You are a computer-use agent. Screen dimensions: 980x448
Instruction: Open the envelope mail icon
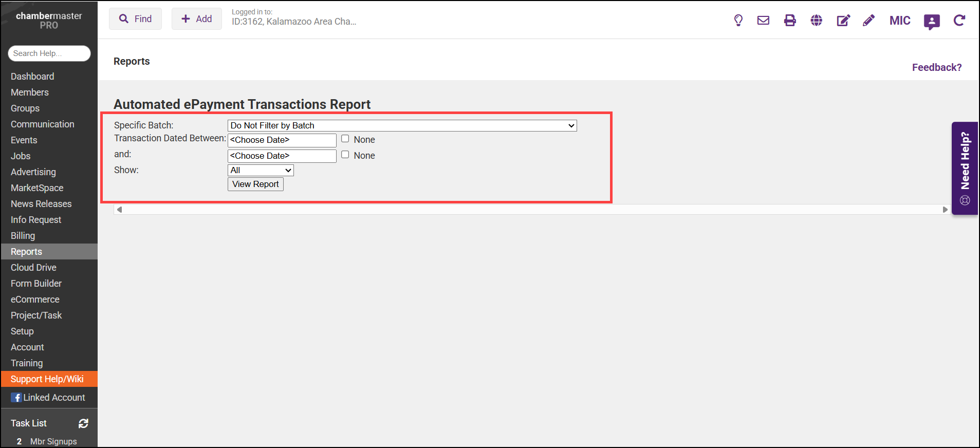(x=763, y=21)
